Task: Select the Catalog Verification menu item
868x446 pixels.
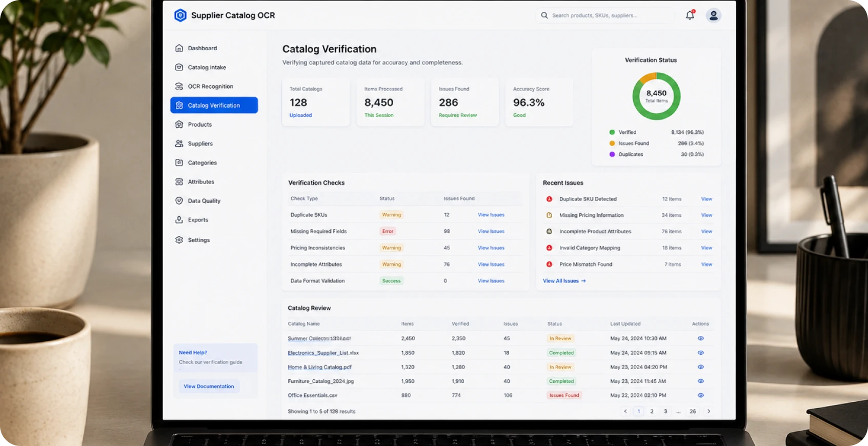Action: [214, 105]
